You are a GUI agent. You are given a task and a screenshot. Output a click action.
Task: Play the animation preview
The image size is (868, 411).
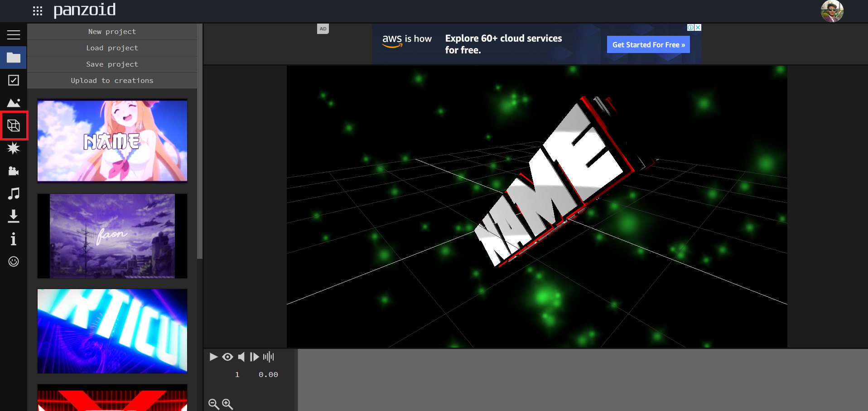[x=214, y=357]
